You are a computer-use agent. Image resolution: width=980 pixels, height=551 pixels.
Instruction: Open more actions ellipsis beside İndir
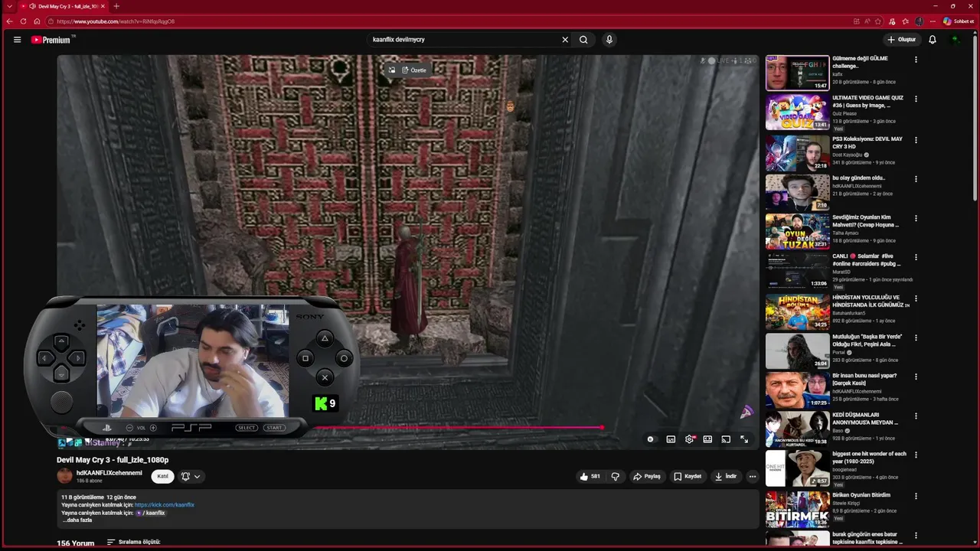(753, 476)
